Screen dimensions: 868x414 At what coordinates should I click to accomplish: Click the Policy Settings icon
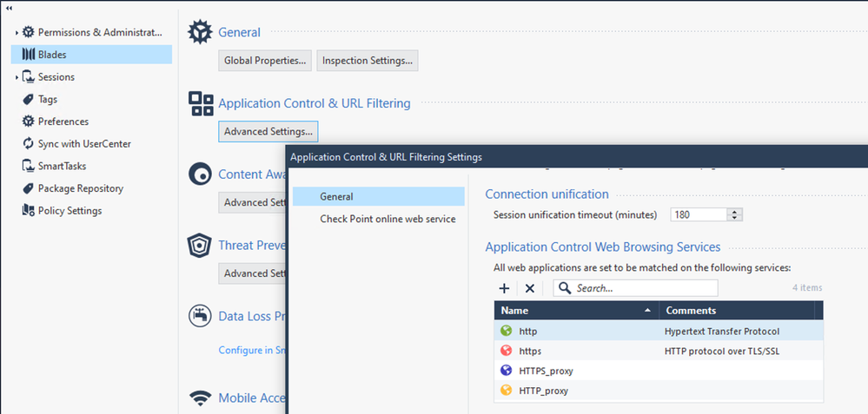point(28,211)
